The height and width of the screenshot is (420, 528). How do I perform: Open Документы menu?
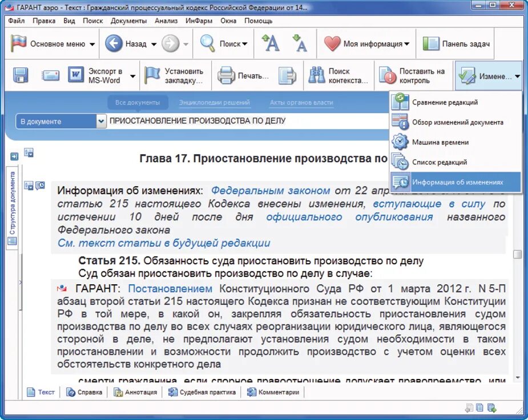128,21
